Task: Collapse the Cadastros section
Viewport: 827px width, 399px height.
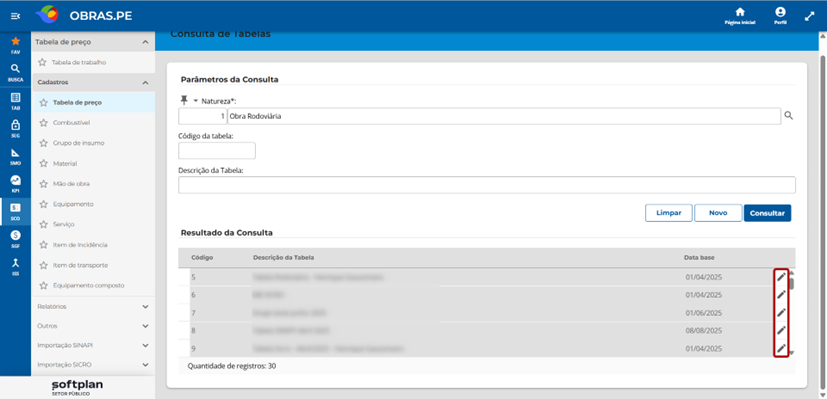Action: point(146,83)
